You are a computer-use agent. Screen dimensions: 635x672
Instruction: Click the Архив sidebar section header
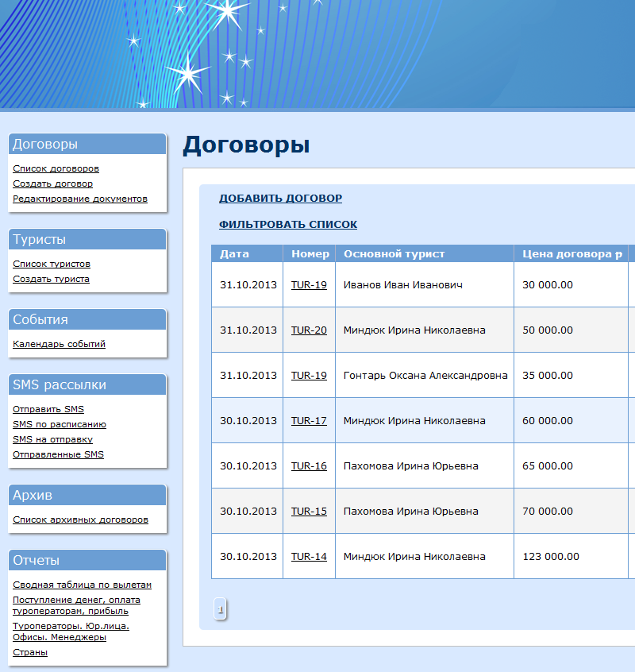87,495
